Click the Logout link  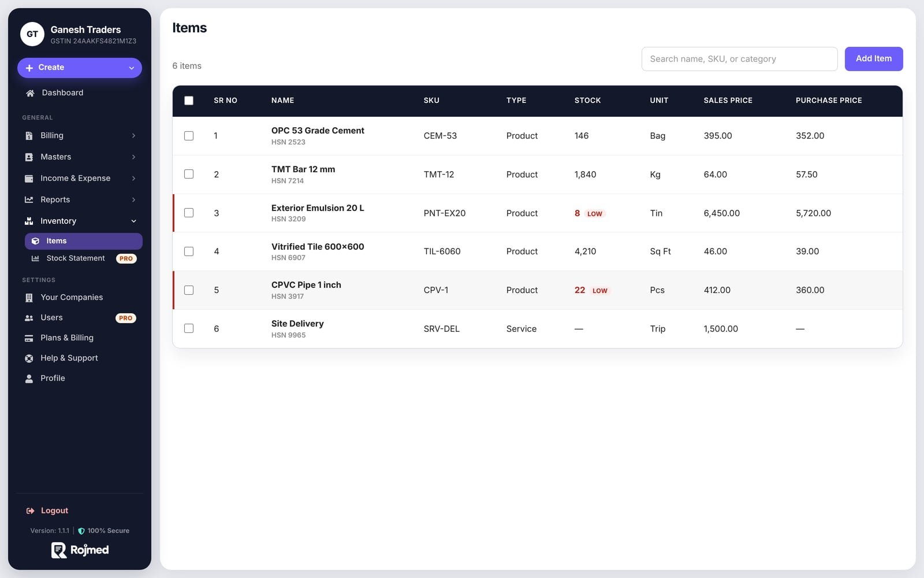coord(54,511)
